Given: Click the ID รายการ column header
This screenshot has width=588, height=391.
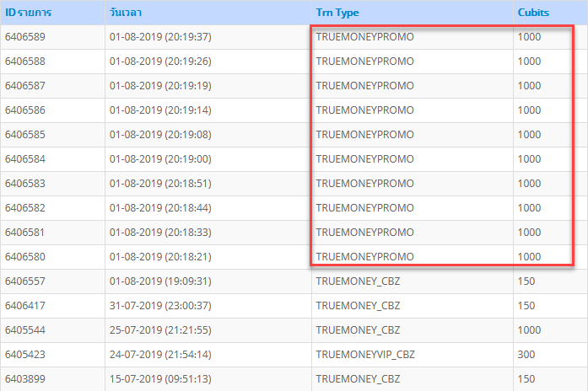Looking at the screenshot, I should point(28,13).
